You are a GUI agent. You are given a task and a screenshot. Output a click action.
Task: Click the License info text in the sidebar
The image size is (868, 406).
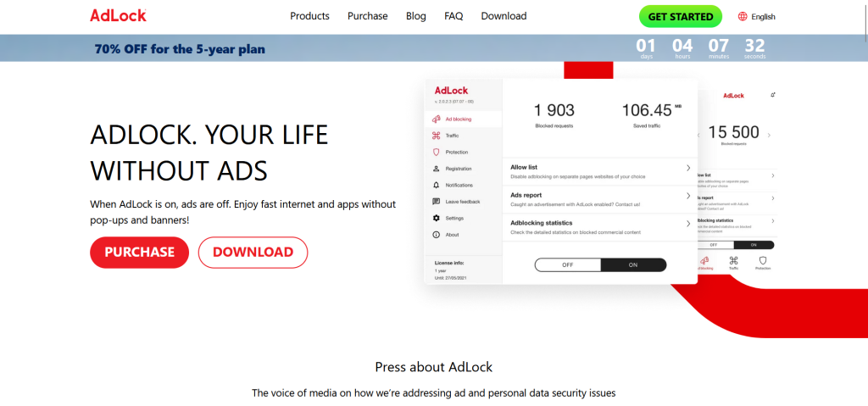[449, 263]
